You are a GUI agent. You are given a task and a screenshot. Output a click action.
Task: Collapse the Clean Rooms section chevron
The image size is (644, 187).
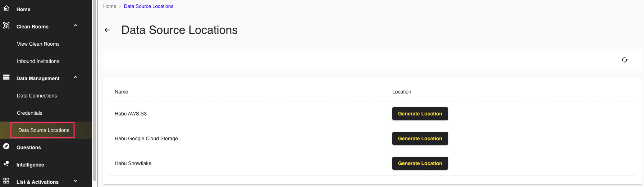pos(76,26)
